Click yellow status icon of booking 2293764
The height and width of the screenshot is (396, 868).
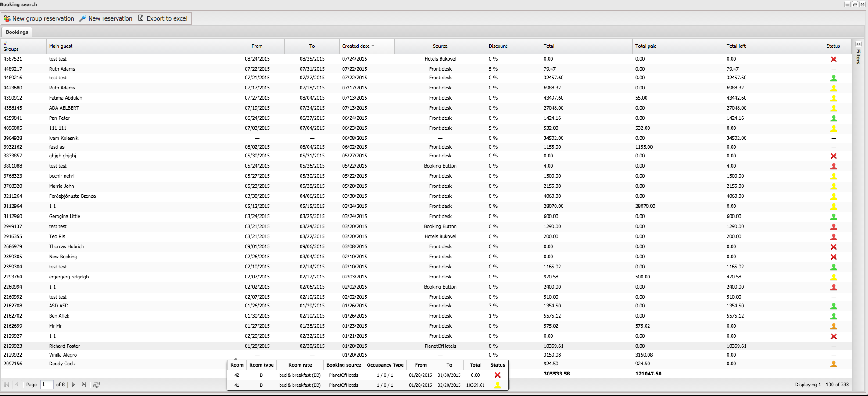point(834,277)
